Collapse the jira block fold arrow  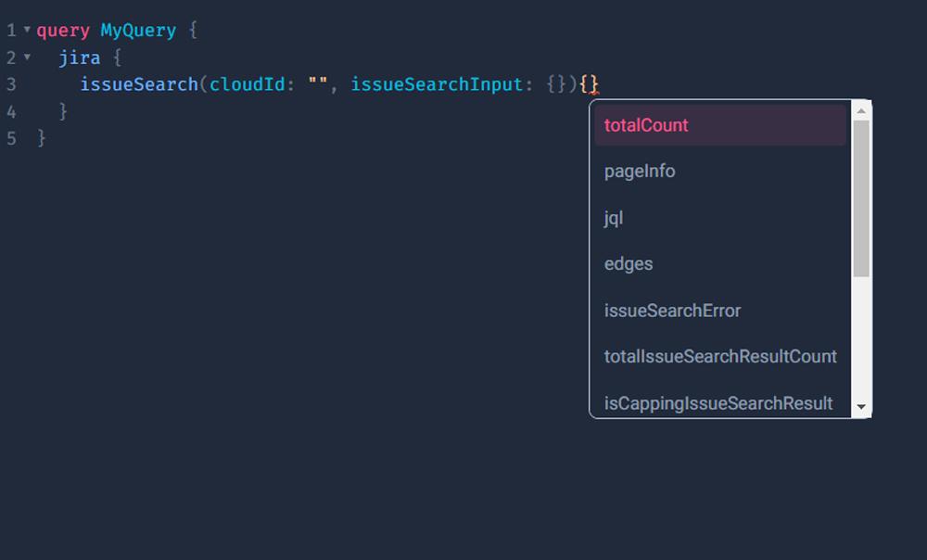click(x=27, y=57)
